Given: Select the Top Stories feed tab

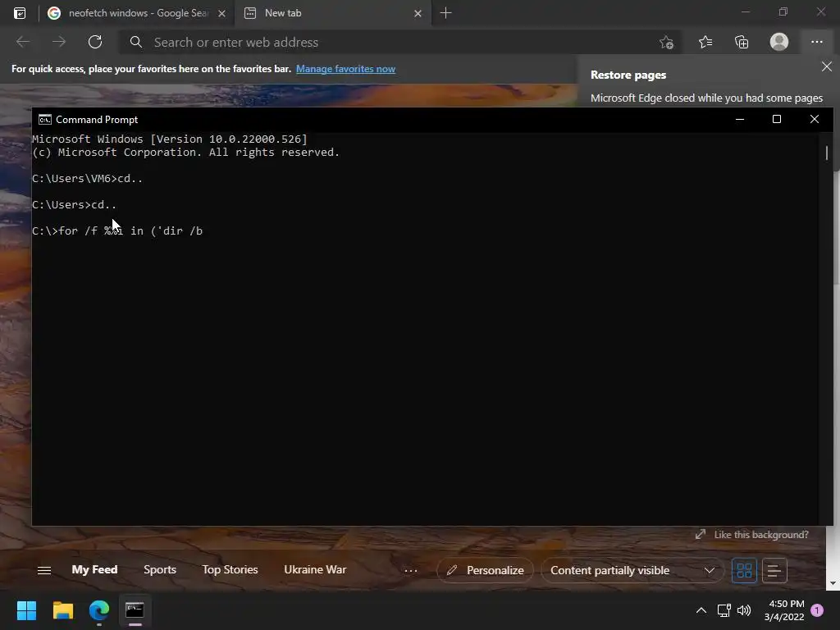Looking at the screenshot, I should coord(230,569).
